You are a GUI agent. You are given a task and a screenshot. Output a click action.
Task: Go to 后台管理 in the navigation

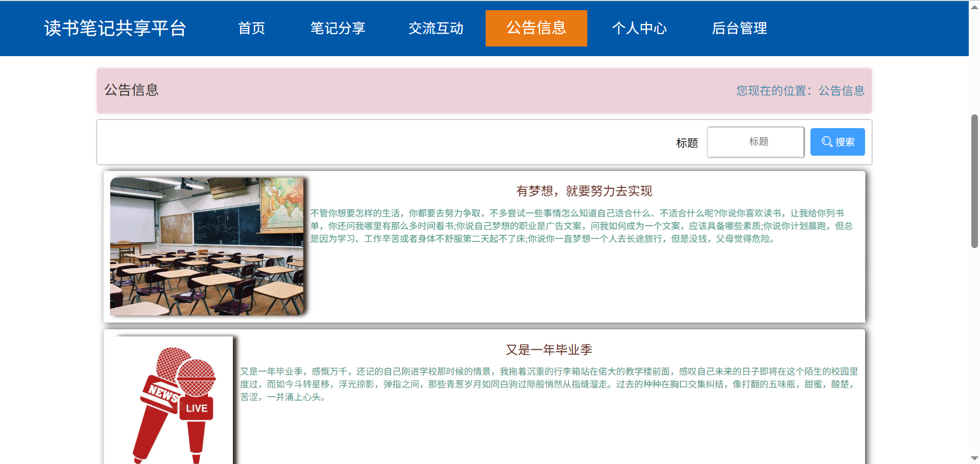tap(739, 29)
